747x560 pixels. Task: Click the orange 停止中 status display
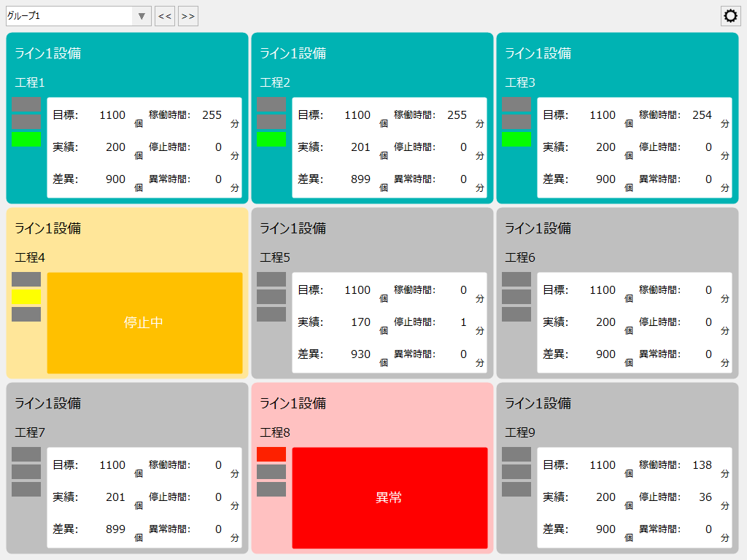(144, 322)
